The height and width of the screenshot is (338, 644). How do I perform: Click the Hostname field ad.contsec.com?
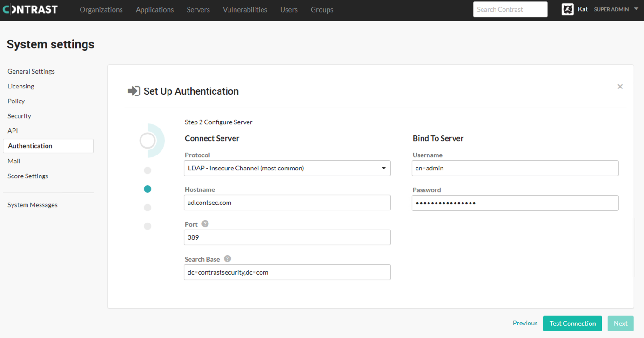point(287,203)
